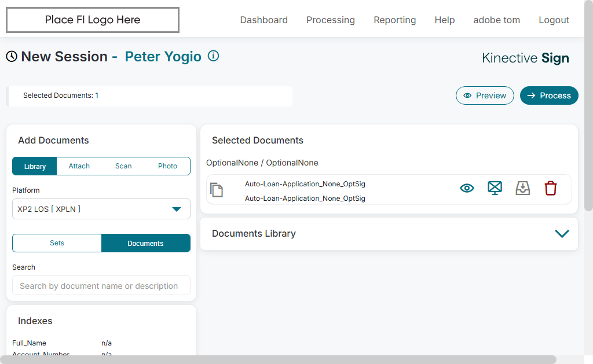Switch to the Attach tab
Image resolution: width=593 pixels, height=364 pixels.
[79, 166]
